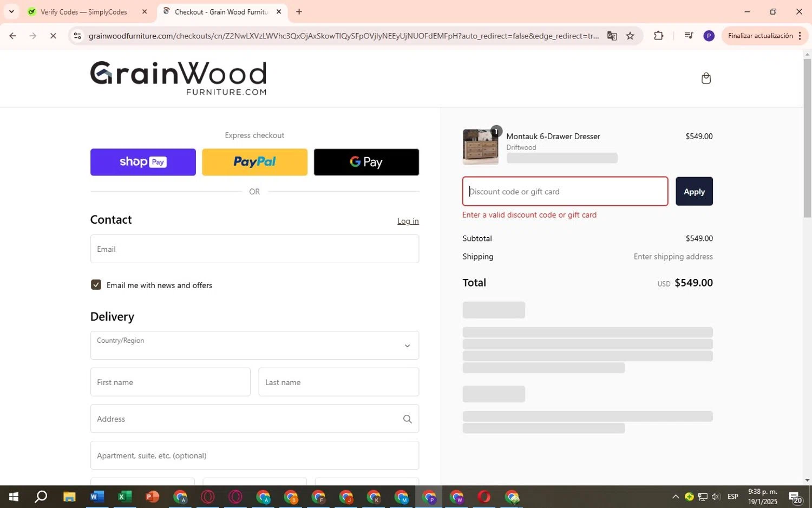Show hidden system tray icons
812x508 pixels.
click(x=675, y=497)
